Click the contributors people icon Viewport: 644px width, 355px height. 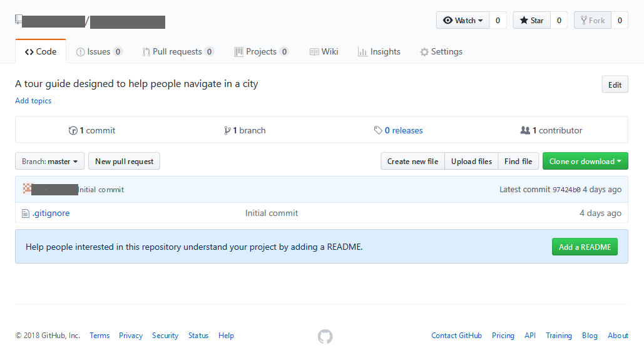[525, 130]
